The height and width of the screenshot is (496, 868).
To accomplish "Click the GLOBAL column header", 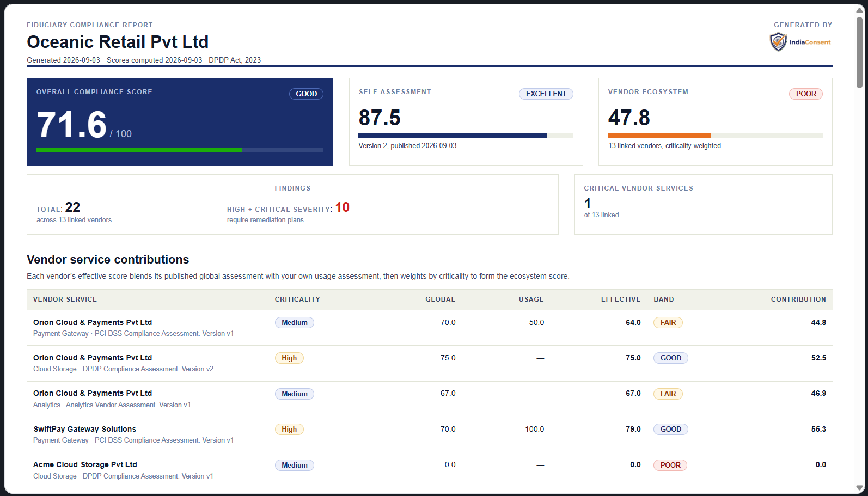I will pos(440,299).
